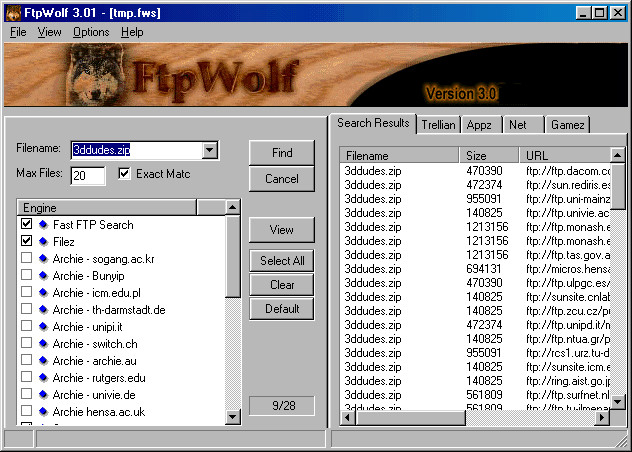Check the Archie - rutgers.edu engine
Viewport: 632px width, 452px height.
coord(27,377)
